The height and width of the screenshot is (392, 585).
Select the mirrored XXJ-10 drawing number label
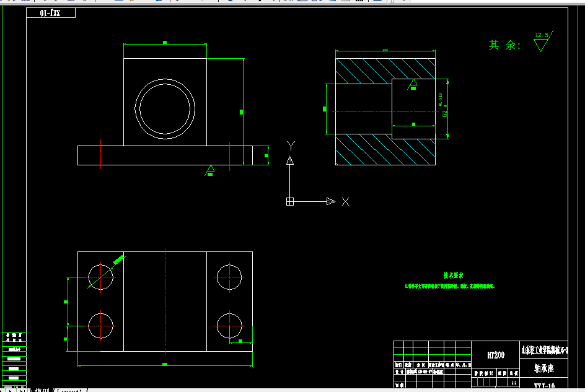coord(50,13)
